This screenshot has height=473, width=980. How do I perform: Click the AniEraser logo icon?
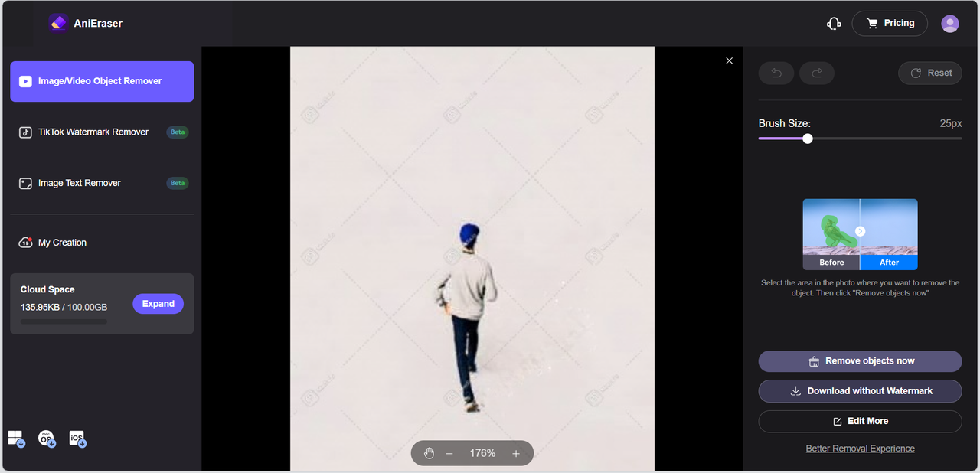click(59, 23)
